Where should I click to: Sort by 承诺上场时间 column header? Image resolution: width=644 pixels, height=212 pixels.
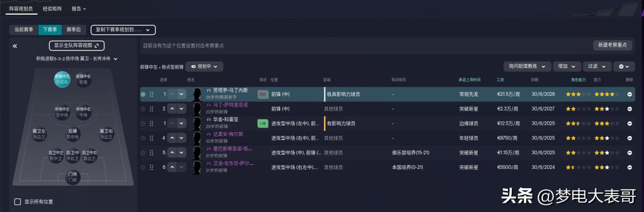469,80
